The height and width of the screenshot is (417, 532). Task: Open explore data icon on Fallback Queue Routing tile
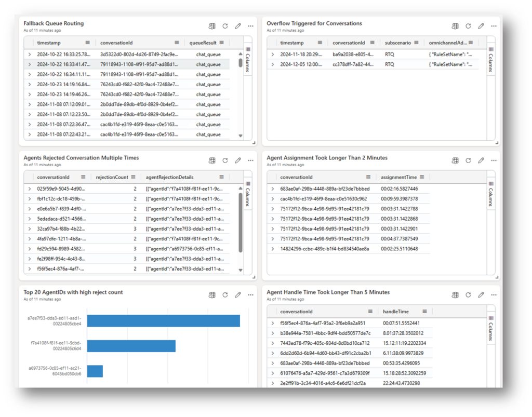[x=212, y=26]
